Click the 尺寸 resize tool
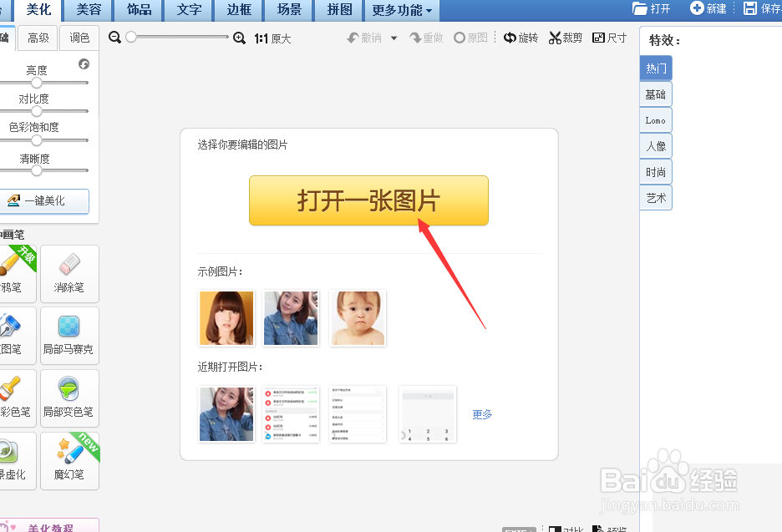Viewport: 782px width, 532px height. coord(609,38)
